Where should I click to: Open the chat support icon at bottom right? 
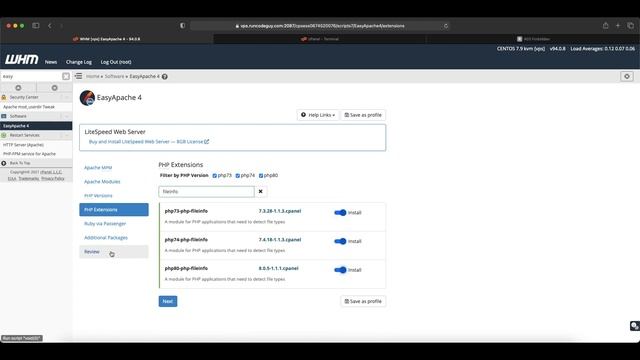(x=634, y=326)
